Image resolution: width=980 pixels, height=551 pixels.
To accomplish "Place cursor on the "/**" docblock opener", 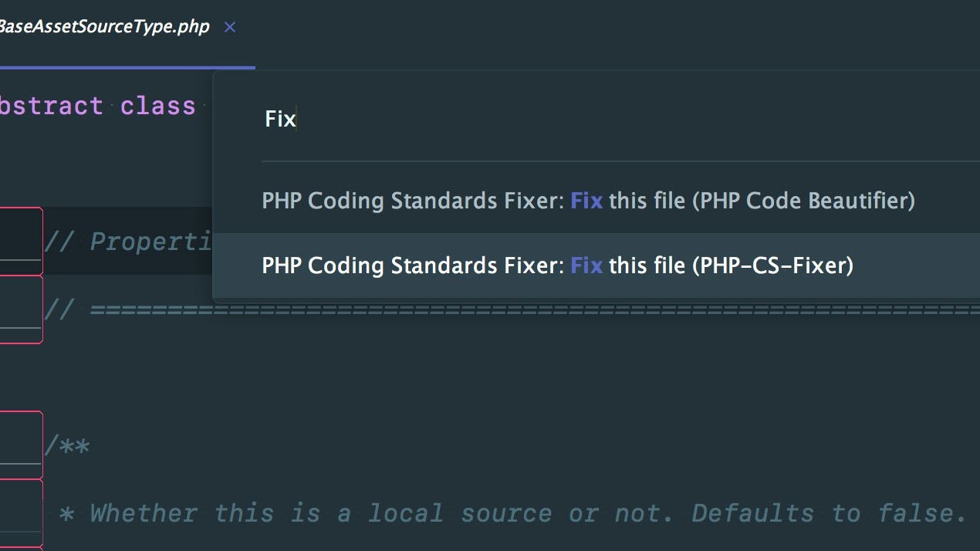I will (x=67, y=446).
